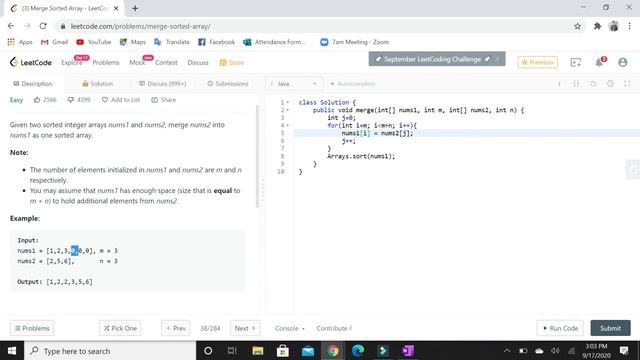Click the Share button
This screenshot has width=640, height=360.
pyautogui.click(x=164, y=100)
